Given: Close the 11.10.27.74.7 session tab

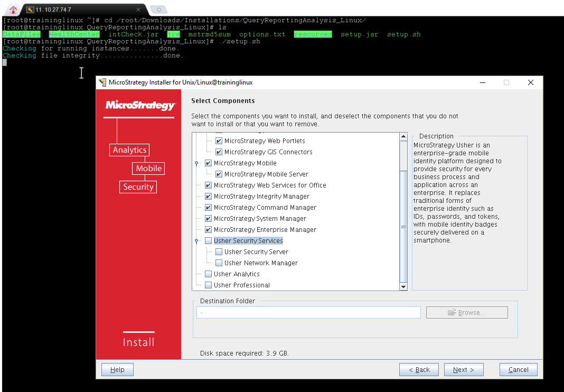Looking at the screenshot, I should pos(138,10).
